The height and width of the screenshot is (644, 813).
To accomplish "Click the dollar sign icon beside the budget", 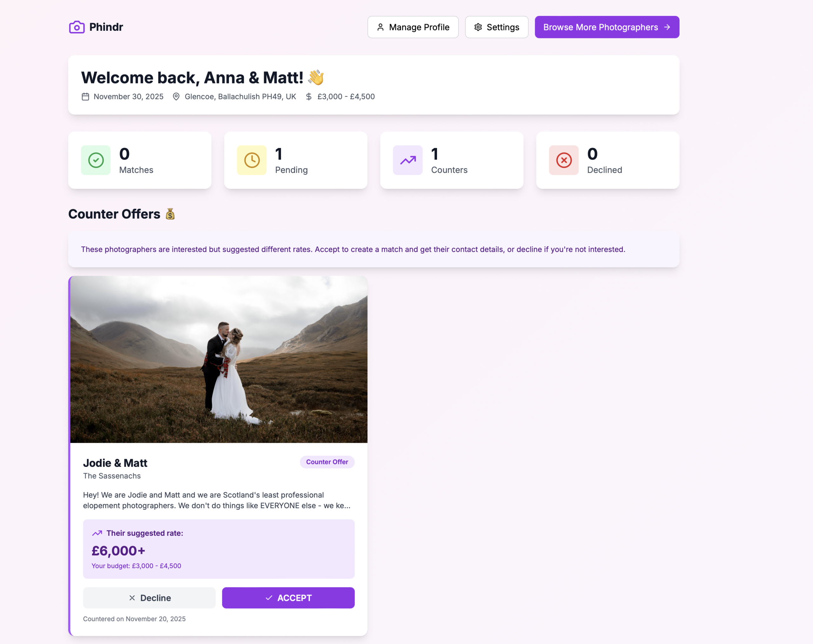I will point(308,96).
